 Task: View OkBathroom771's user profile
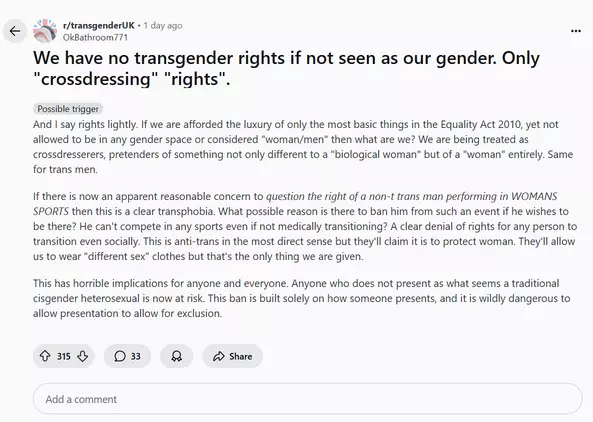click(95, 37)
